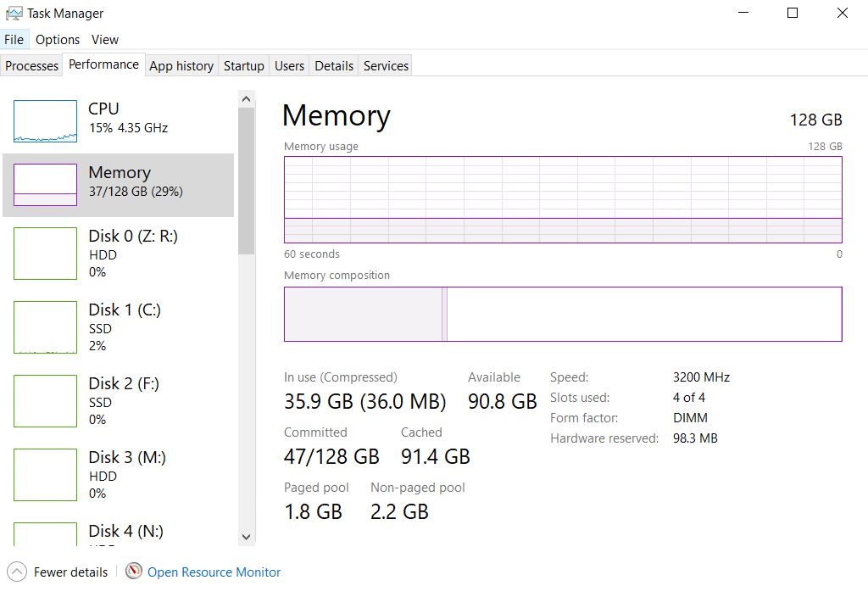Click the Resource Monitor gauge icon
This screenshot has height=597, width=868.
[x=134, y=572]
